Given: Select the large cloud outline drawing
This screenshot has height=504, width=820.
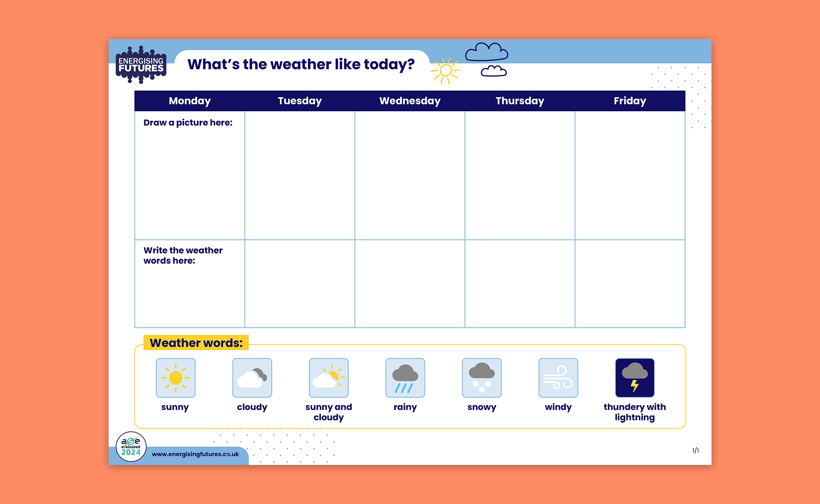Looking at the screenshot, I should (x=487, y=51).
